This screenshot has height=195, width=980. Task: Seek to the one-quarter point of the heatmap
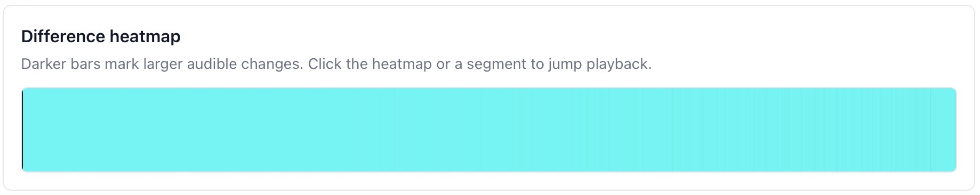(x=255, y=130)
